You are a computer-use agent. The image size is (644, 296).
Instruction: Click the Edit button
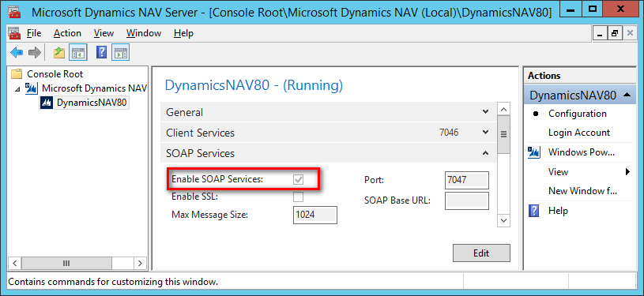point(481,253)
